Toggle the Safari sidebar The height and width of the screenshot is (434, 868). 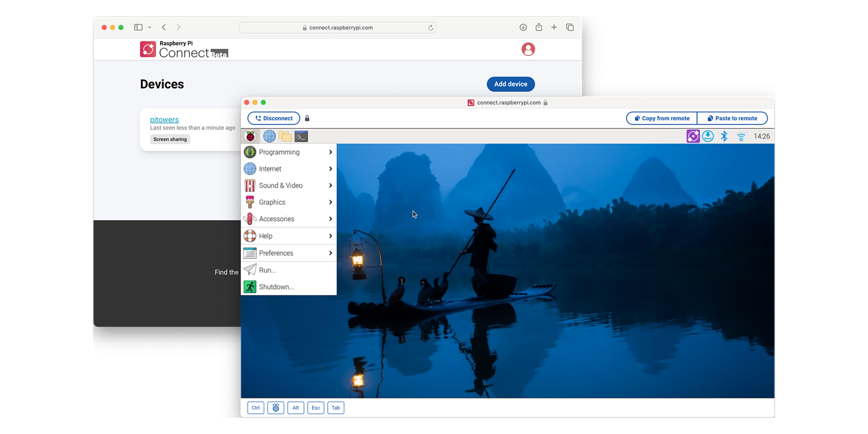138,27
